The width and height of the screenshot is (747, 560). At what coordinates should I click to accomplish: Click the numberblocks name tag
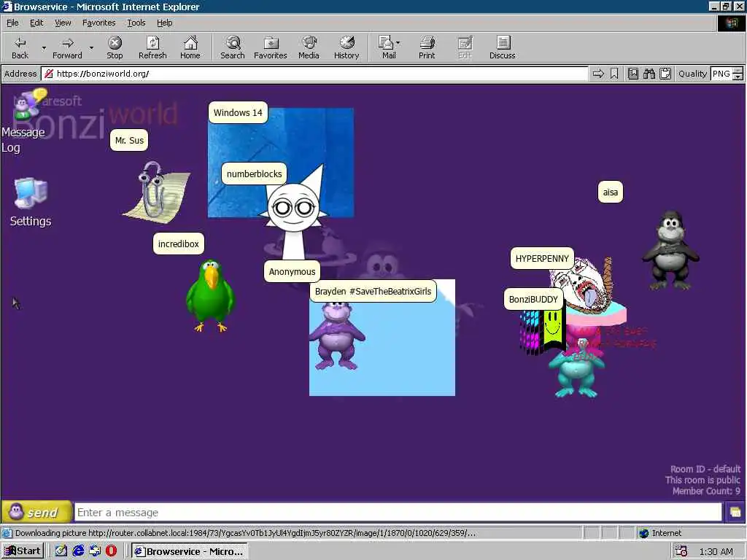[x=255, y=174]
